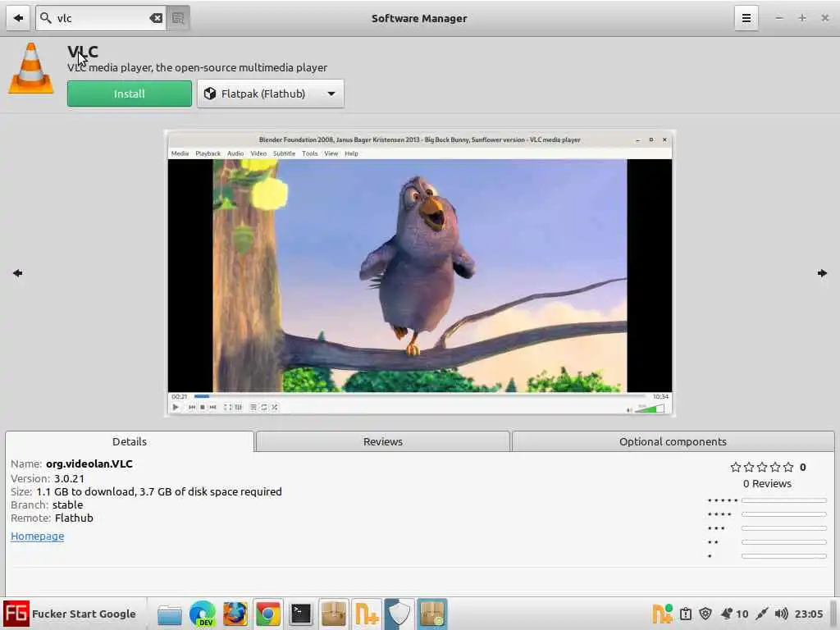The height and width of the screenshot is (630, 840).
Task: Open the VLC Big Buck Bunny screenshot
Action: [x=419, y=273]
